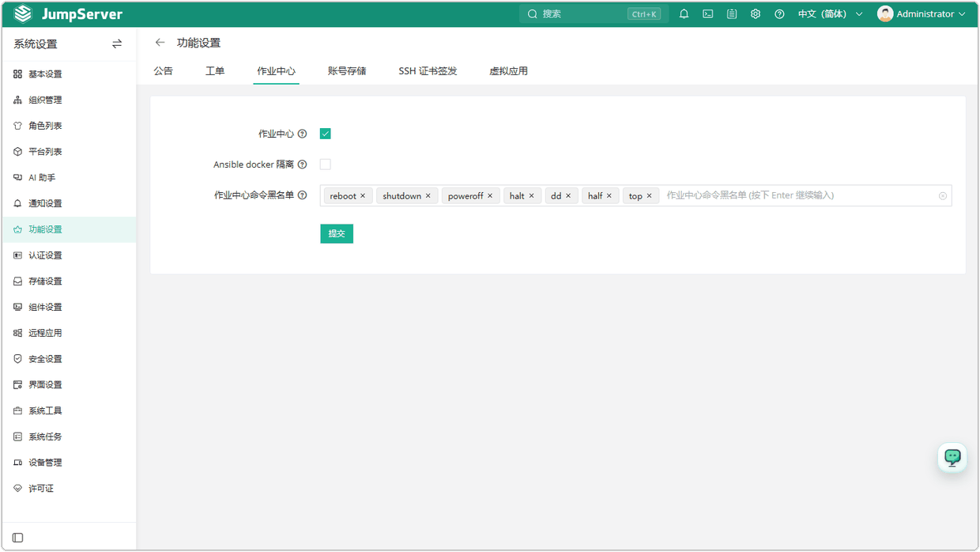Remove the halt tag

coord(532,196)
